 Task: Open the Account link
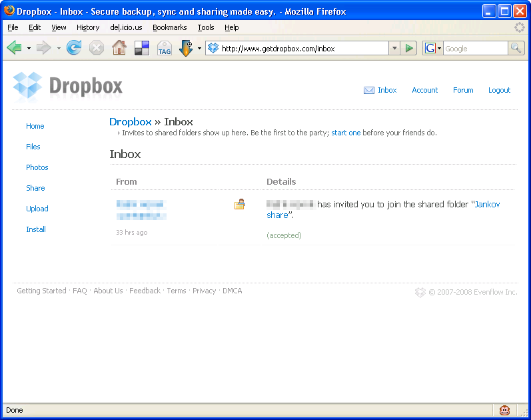pyautogui.click(x=424, y=90)
